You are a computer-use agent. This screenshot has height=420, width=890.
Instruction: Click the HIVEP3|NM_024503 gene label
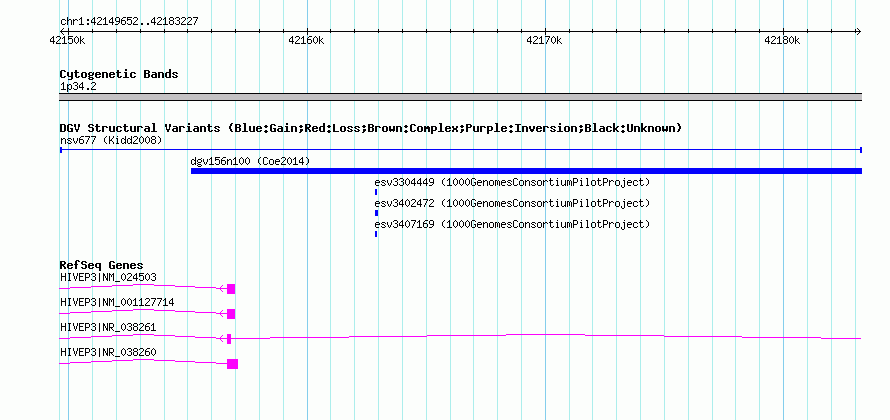coord(108,278)
